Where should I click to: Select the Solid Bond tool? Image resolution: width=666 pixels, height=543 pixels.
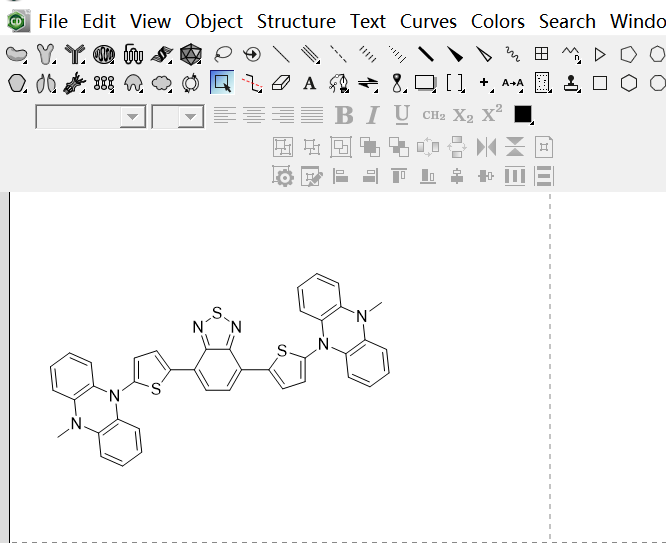click(281, 54)
